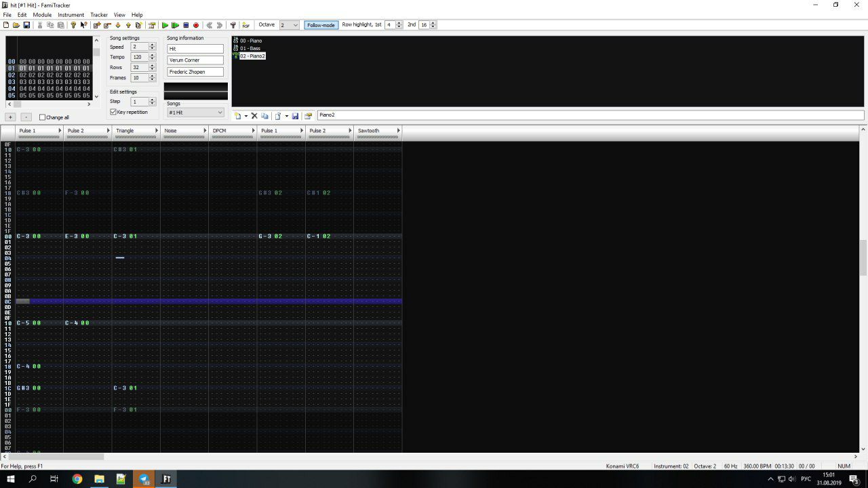Click the pattern editor vertical scrollbar thumb
Image resolution: width=868 pixels, height=488 pixels.
pyautogui.click(x=864, y=258)
